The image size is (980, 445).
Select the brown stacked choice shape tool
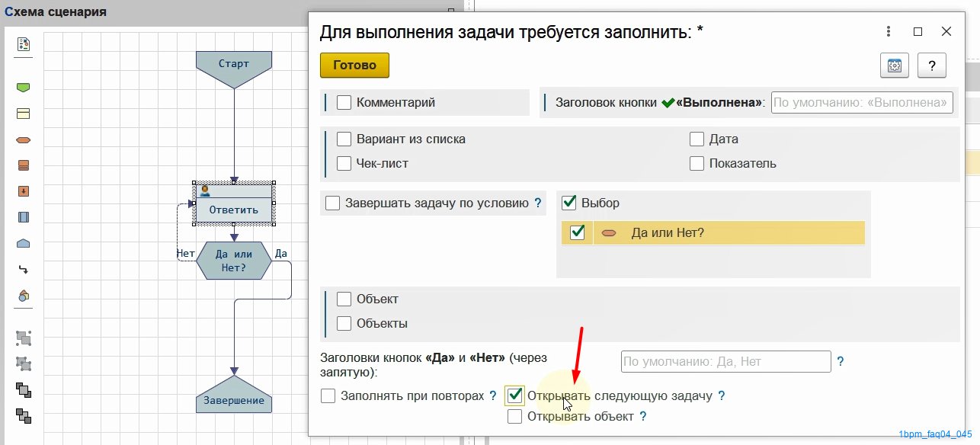[23, 165]
